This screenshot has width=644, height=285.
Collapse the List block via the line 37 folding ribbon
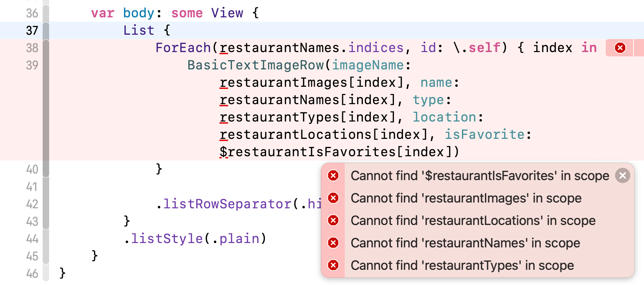click(46, 30)
